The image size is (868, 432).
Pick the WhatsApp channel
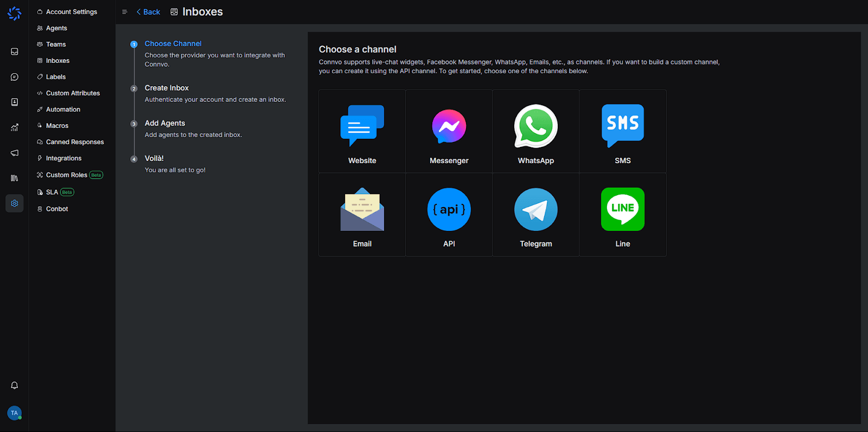(535, 126)
